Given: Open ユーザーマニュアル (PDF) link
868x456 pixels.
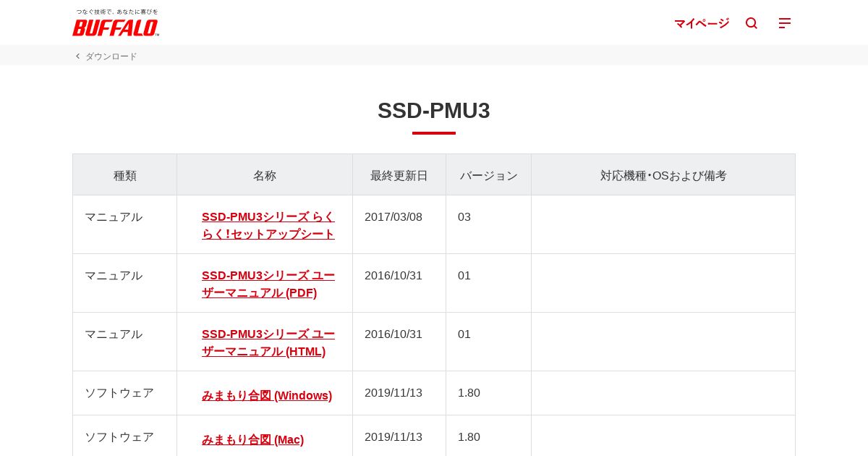Looking at the screenshot, I should (268, 284).
